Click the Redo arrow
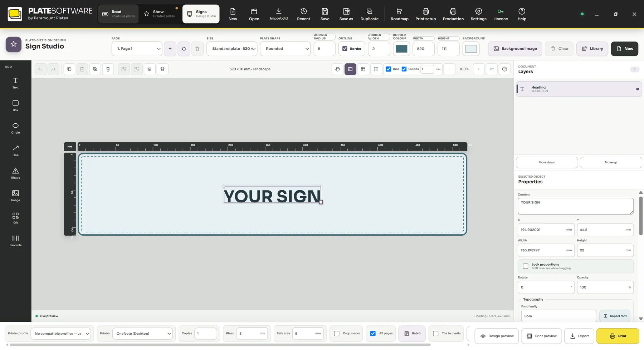This screenshot has width=644, height=350. pyautogui.click(x=53, y=69)
